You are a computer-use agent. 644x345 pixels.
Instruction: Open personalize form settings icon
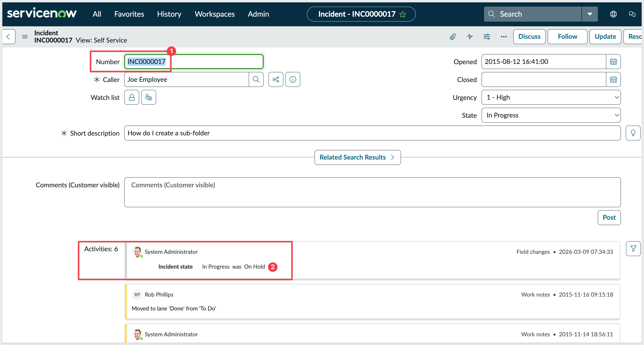coord(486,37)
